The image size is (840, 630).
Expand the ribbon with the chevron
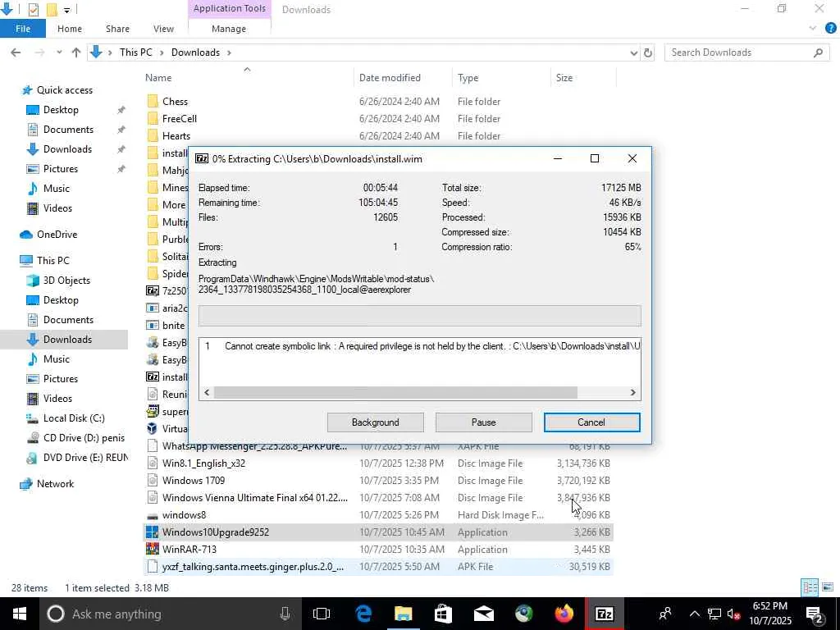click(x=813, y=29)
